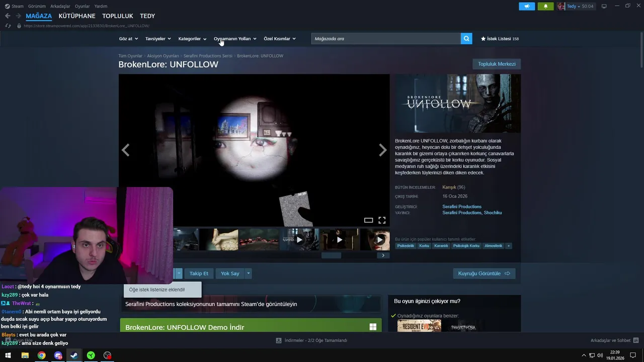644x362 pixels.
Task: Open Chrome from the taskbar
Action: 41,355
